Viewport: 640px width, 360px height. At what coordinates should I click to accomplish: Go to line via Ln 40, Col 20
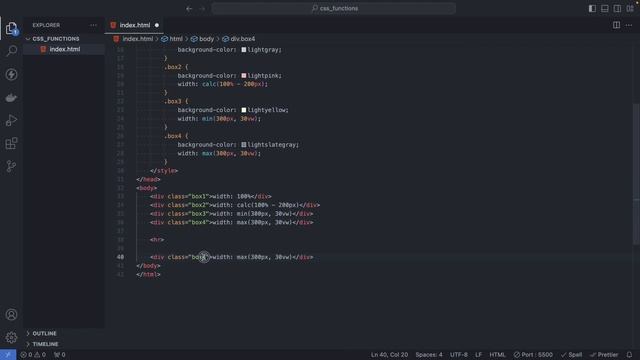[x=389, y=355]
